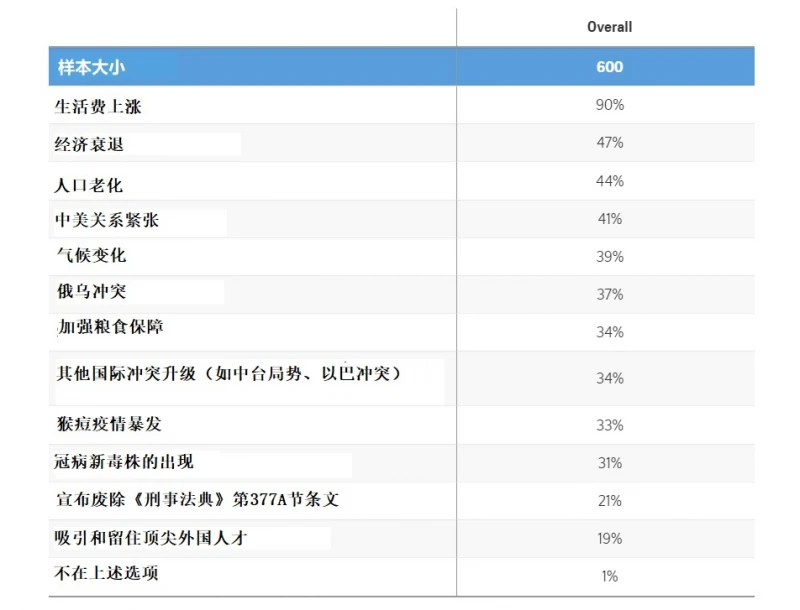Click the 600 sample size value
800x610 pixels.
point(607,66)
